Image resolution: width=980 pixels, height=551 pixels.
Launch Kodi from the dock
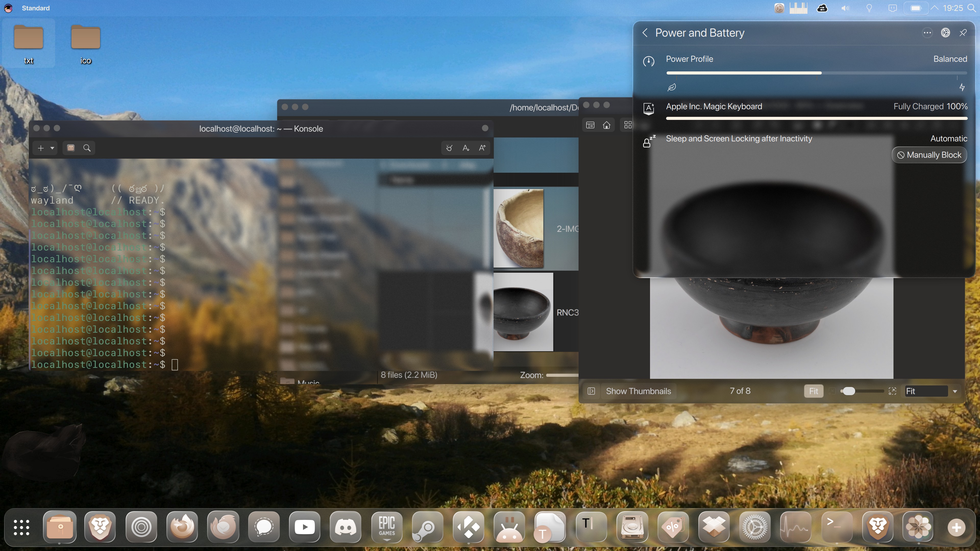point(468,527)
